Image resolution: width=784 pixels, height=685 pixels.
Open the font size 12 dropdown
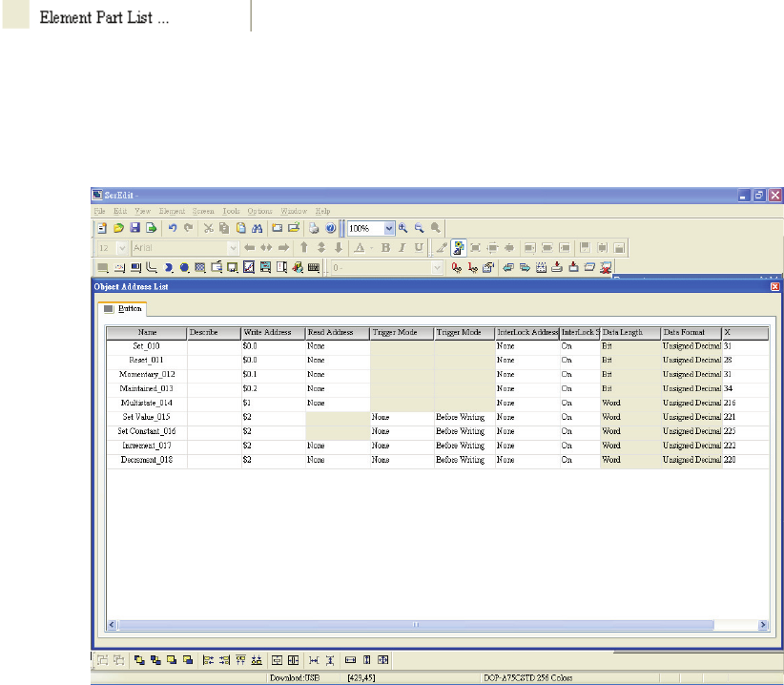coord(121,247)
